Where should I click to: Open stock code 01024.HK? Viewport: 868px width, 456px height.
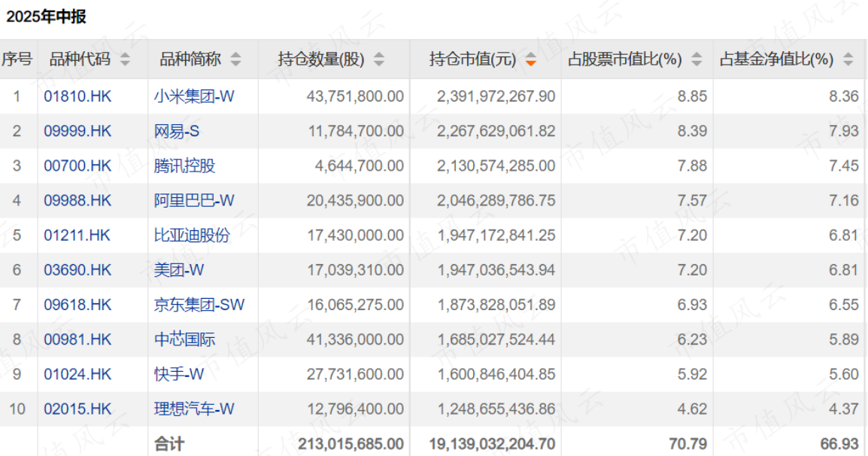77,374
